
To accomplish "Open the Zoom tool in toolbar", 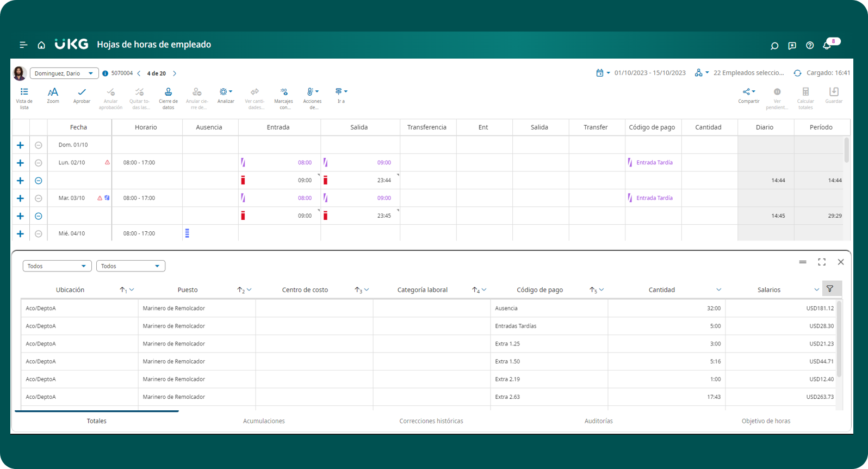I will (53, 92).
